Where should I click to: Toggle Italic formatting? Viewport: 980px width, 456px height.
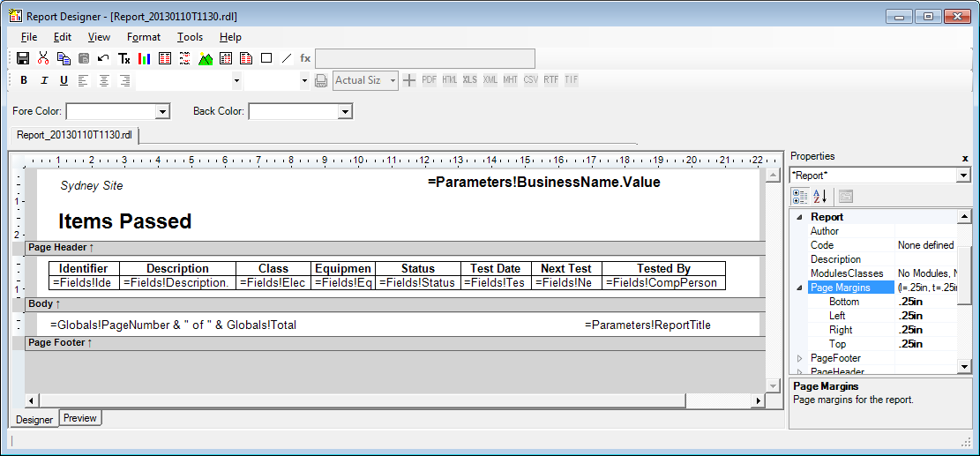pyautogui.click(x=43, y=80)
